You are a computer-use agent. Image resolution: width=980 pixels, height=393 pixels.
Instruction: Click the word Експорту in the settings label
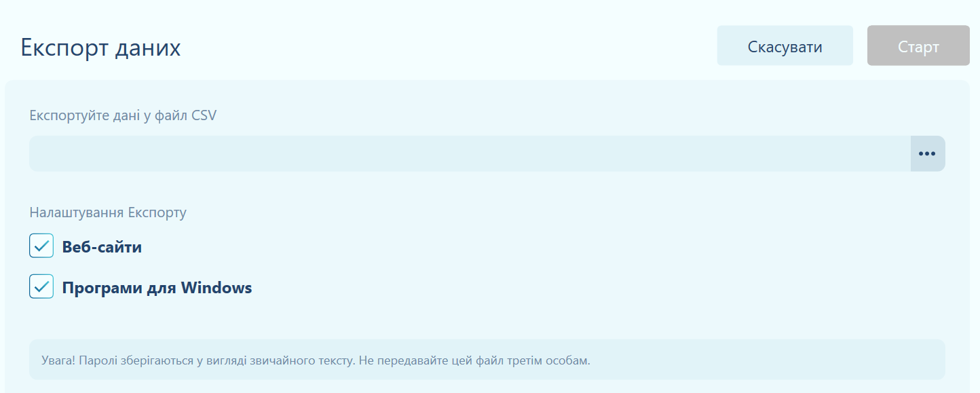pyautogui.click(x=157, y=212)
